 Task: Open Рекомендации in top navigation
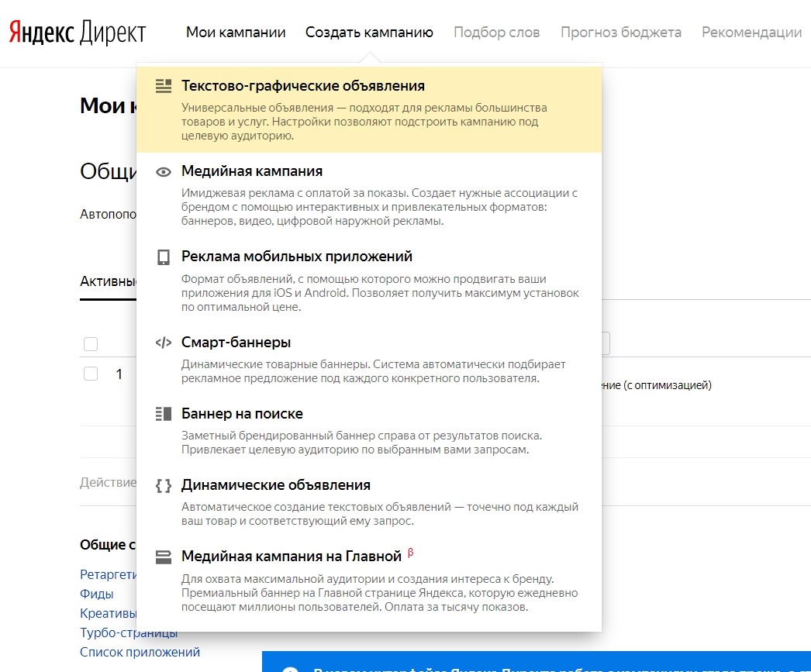(751, 33)
